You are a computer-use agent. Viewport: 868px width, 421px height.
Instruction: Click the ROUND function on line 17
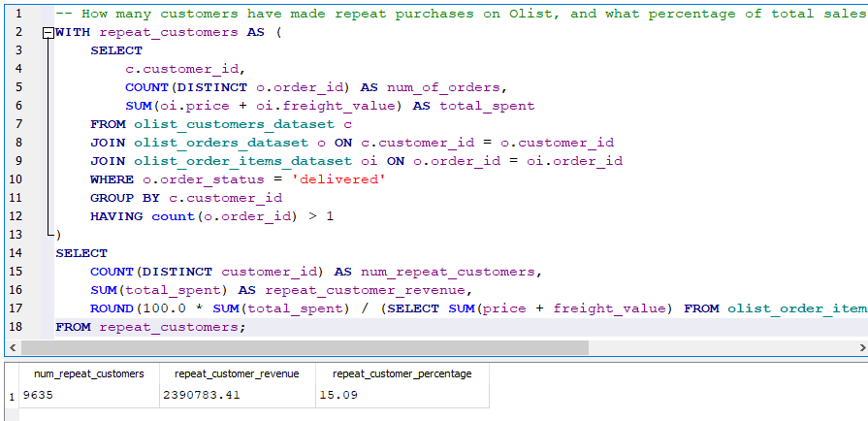tap(113, 308)
